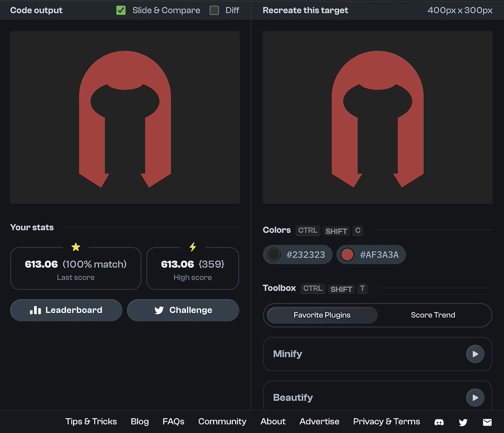This screenshot has height=433, width=504.
Task: Switch to the Score Trend tab
Action: 433,315
